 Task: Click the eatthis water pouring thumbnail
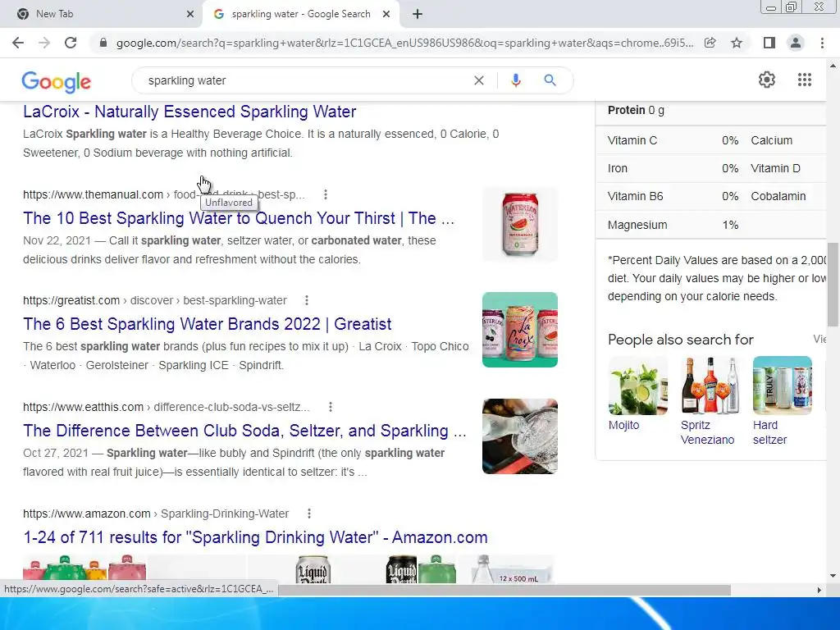pos(519,436)
